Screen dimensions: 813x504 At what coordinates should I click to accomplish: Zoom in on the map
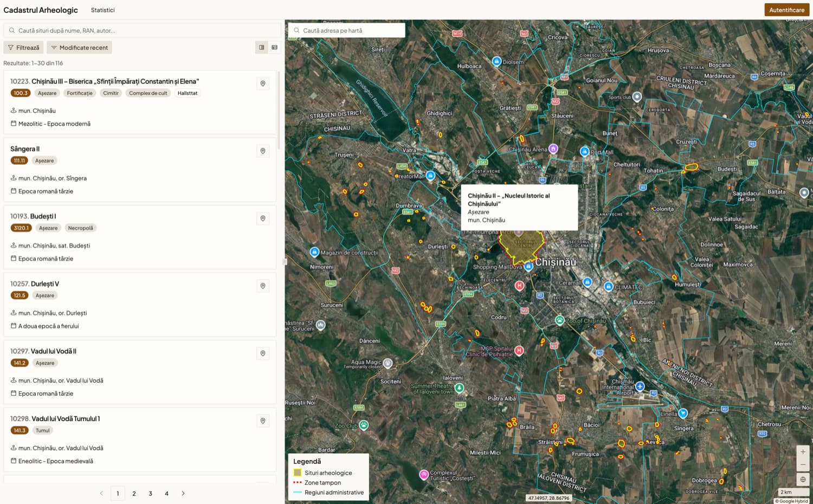(803, 452)
